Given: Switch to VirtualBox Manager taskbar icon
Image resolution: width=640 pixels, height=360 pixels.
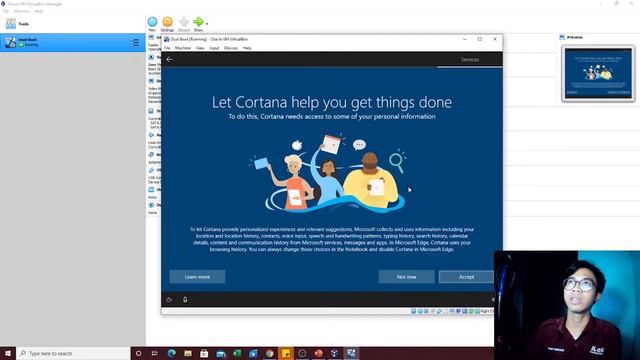Looking at the screenshot, I should tap(335, 353).
